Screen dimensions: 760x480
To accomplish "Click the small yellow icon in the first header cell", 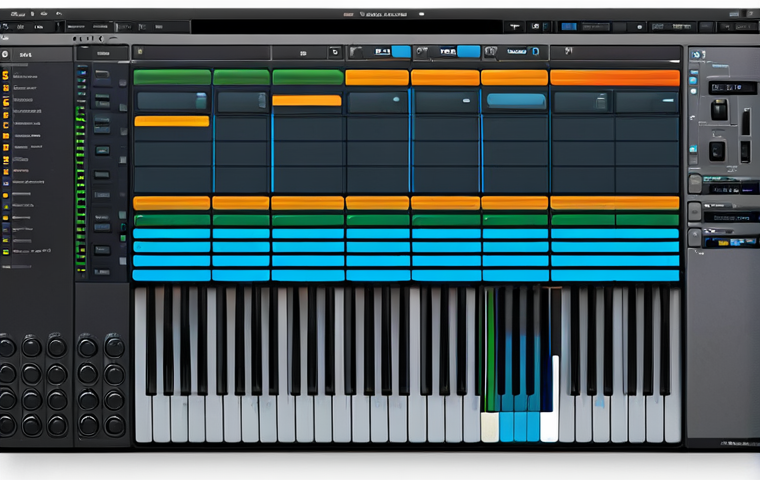I will [140, 51].
